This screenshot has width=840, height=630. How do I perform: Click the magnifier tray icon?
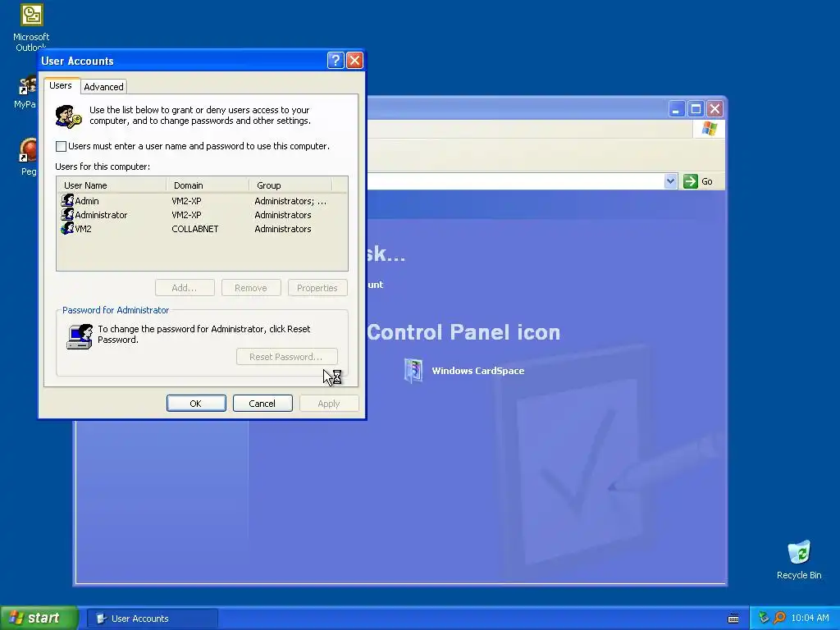click(779, 618)
